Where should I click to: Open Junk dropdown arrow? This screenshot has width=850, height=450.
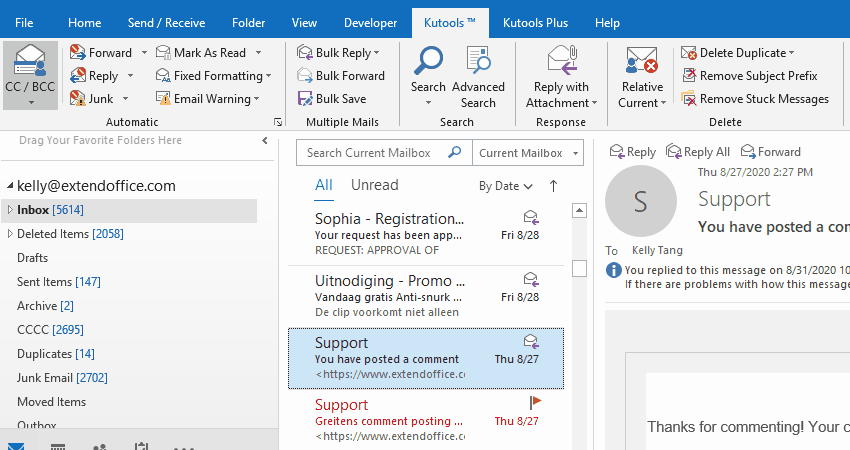(125, 98)
